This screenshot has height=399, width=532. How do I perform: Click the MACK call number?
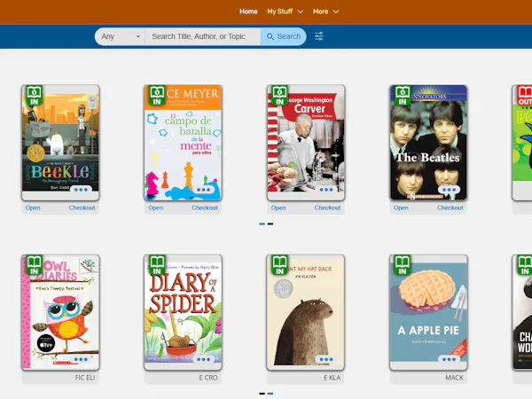[x=454, y=378]
